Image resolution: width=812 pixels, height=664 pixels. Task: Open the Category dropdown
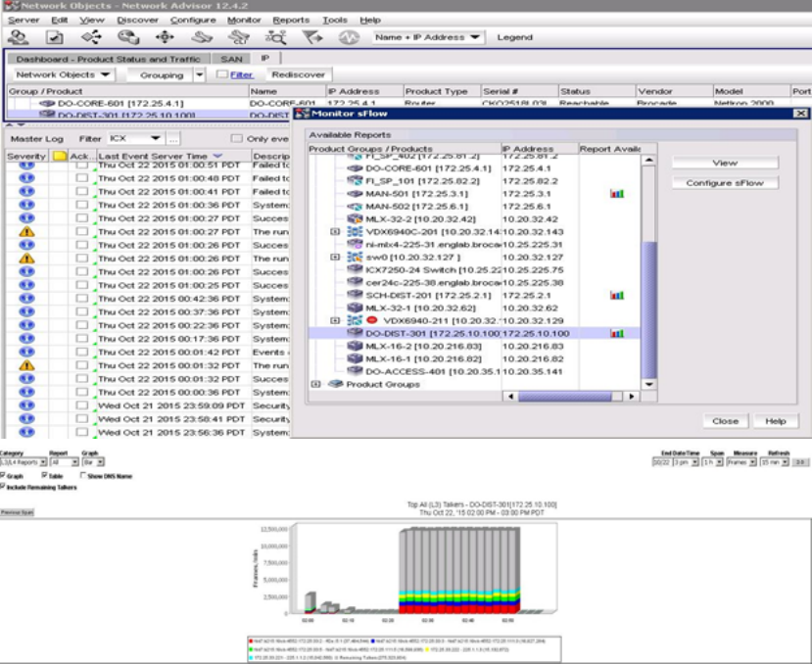24,462
